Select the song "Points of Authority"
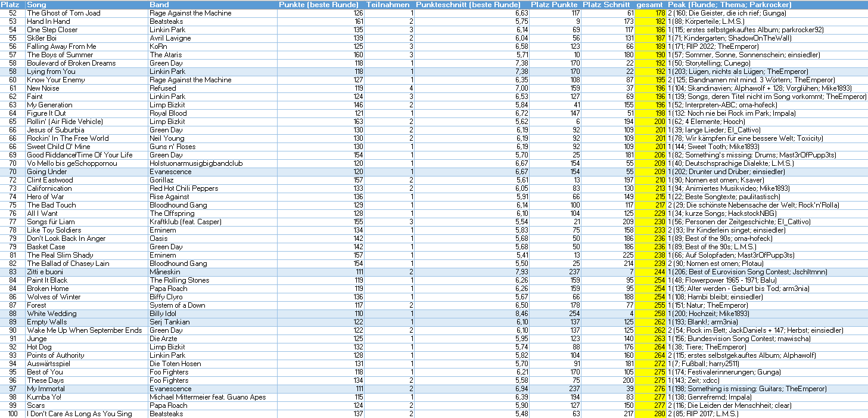Screen dimensions: 868x418 pyautogui.click(x=87, y=355)
